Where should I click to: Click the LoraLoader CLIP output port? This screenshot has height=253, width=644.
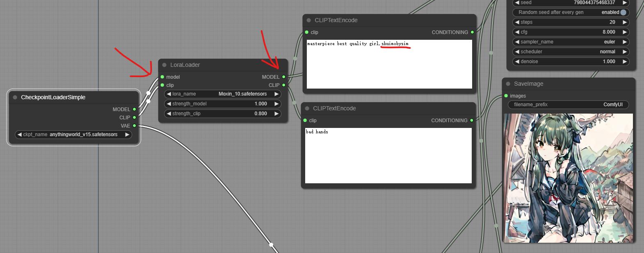[x=283, y=85]
